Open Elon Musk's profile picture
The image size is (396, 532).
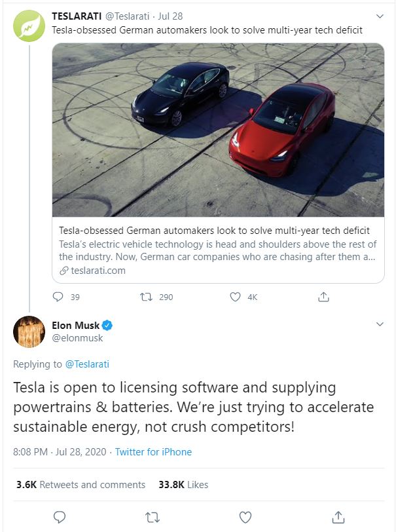coord(29,331)
